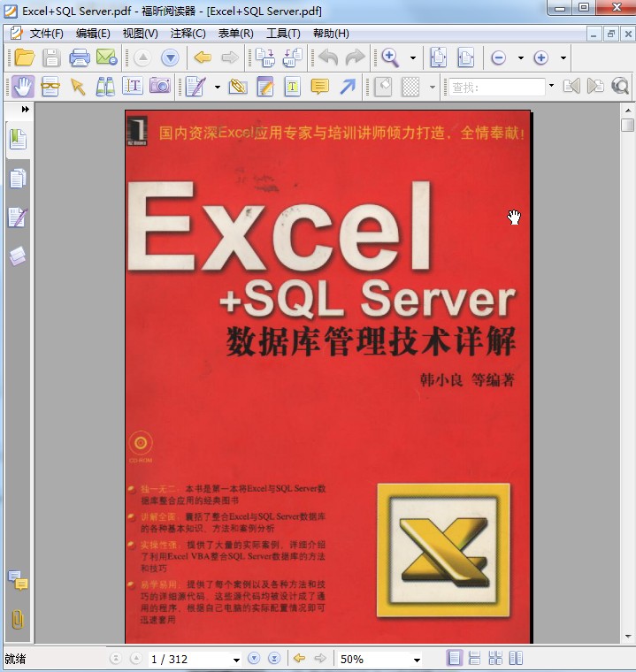Open the 帮助(H) menu
The image size is (636, 672).
331,33
